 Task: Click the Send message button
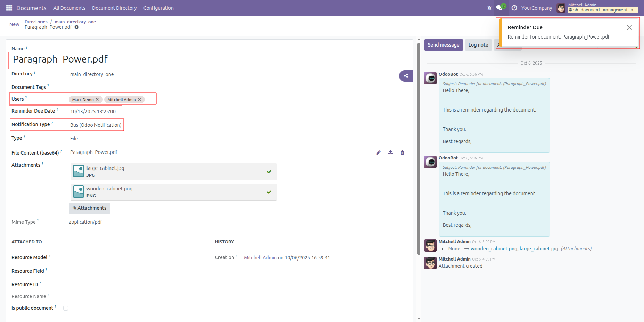[444, 45]
